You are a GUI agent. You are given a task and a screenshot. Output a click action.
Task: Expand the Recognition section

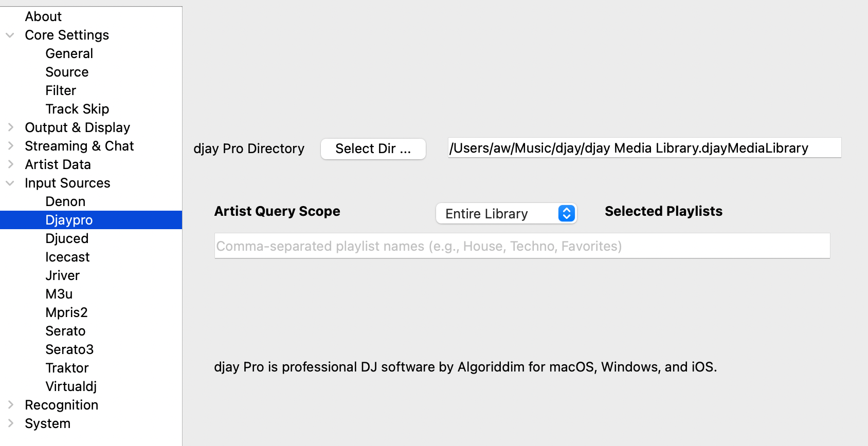[x=10, y=405]
